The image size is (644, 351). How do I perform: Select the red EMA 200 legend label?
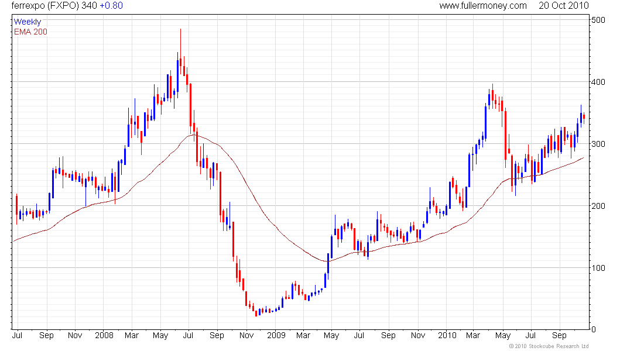coord(30,32)
